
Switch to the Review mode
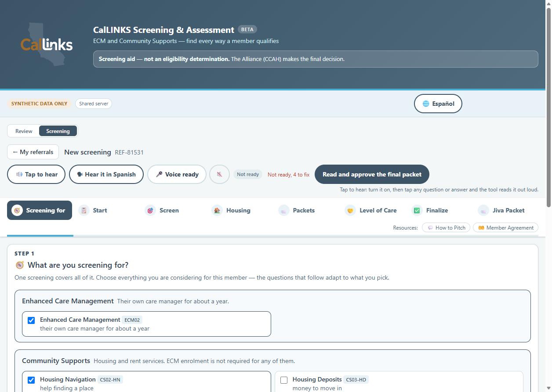24,131
